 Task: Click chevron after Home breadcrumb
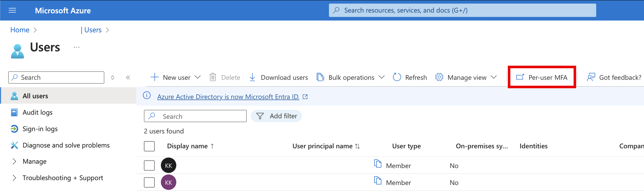pyautogui.click(x=35, y=30)
